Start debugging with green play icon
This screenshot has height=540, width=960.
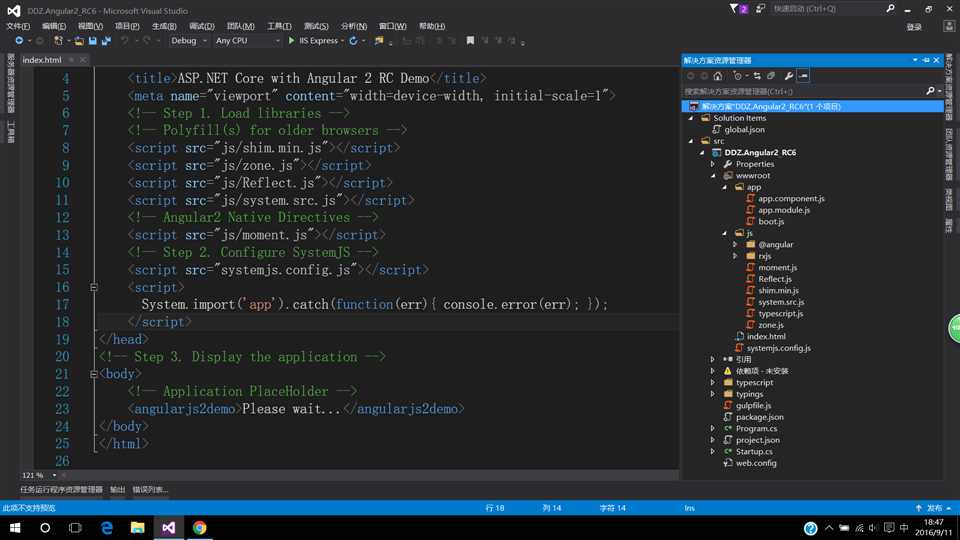[291, 40]
